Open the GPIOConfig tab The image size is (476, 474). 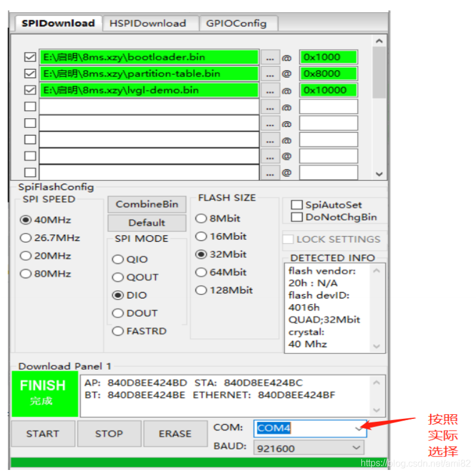coord(238,23)
